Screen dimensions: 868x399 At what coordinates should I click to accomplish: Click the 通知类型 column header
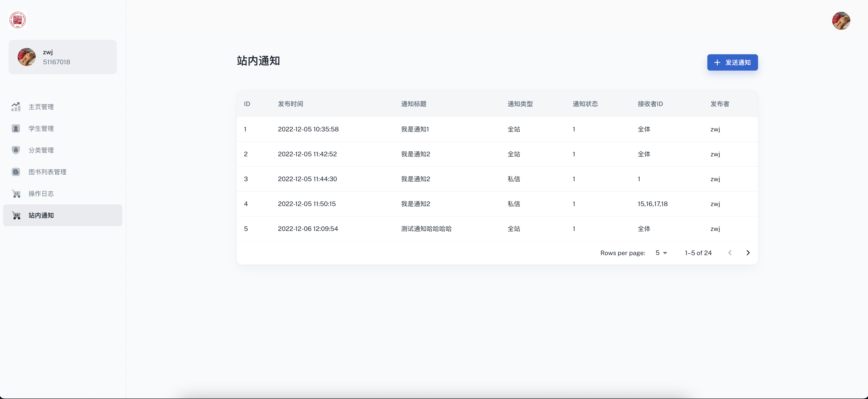point(520,104)
